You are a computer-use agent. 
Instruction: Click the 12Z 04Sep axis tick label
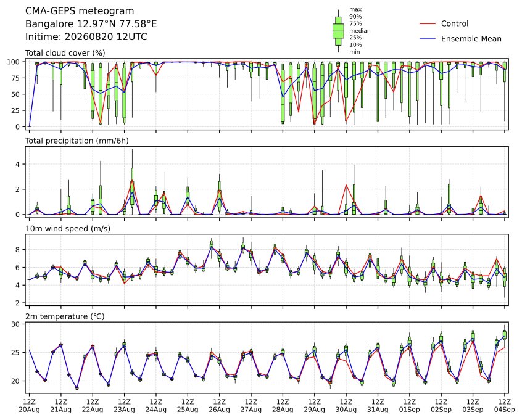coord(505,406)
